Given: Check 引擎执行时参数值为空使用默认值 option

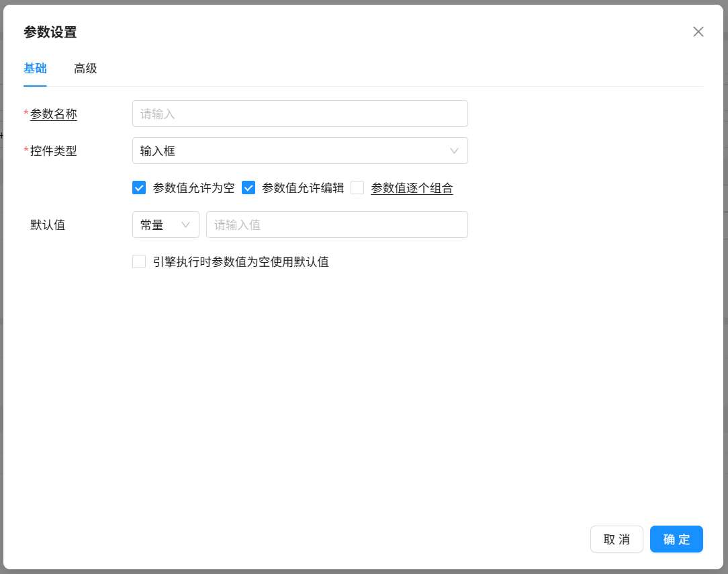Looking at the screenshot, I should [139, 261].
